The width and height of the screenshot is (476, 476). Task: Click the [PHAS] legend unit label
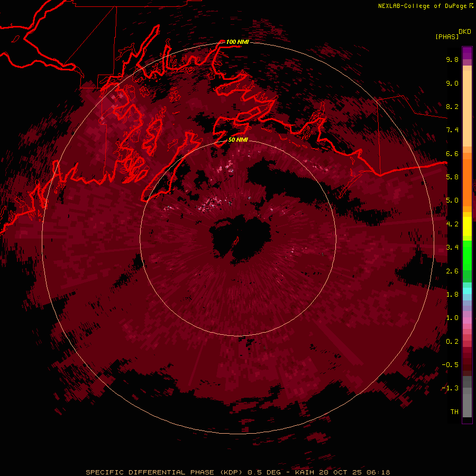point(447,37)
